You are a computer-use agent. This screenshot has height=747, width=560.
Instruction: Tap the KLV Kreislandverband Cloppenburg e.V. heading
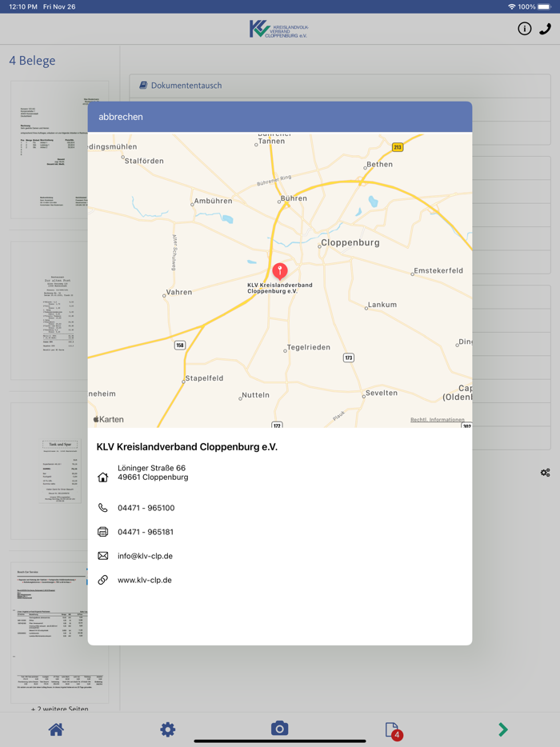click(187, 447)
